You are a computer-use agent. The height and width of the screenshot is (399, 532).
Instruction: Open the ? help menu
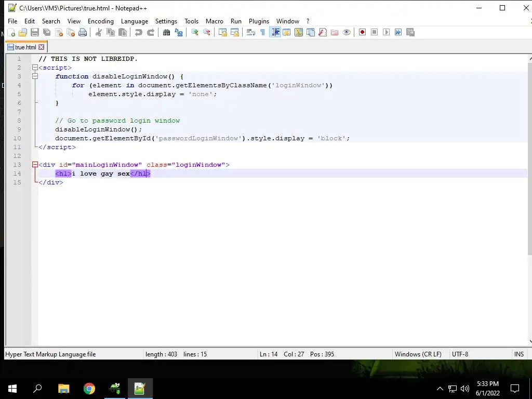click(308, 21)
